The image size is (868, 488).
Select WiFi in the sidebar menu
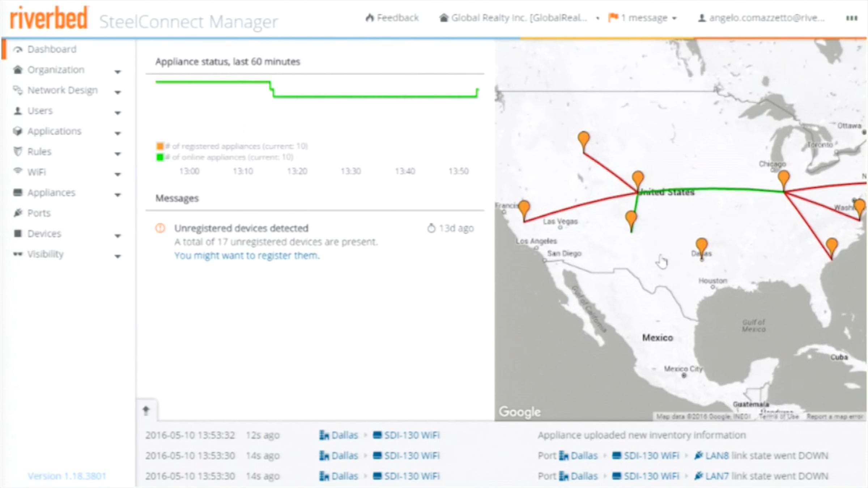point(37,172)
